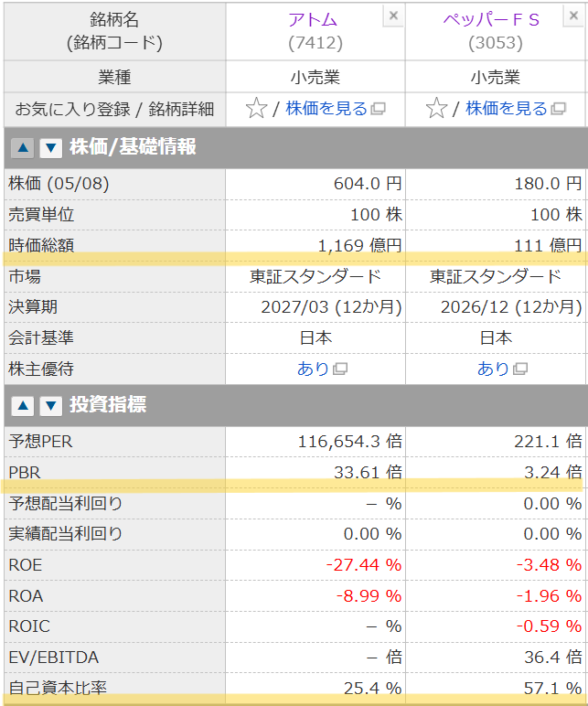Select the 会計基準 row label

point(41,337)
